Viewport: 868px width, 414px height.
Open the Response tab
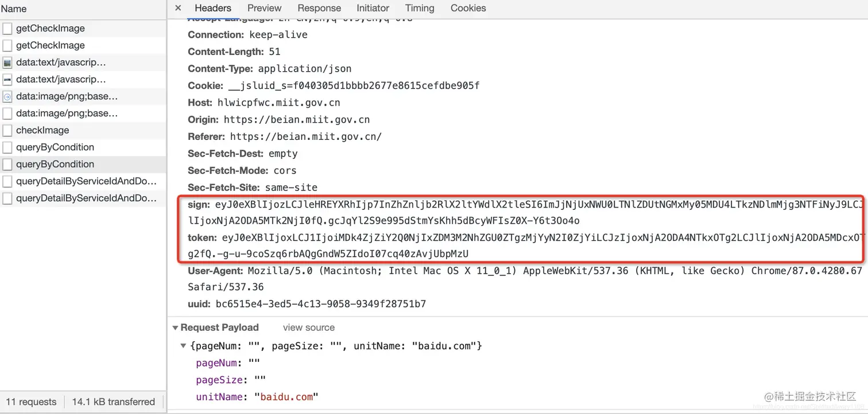tap(319, 8)
